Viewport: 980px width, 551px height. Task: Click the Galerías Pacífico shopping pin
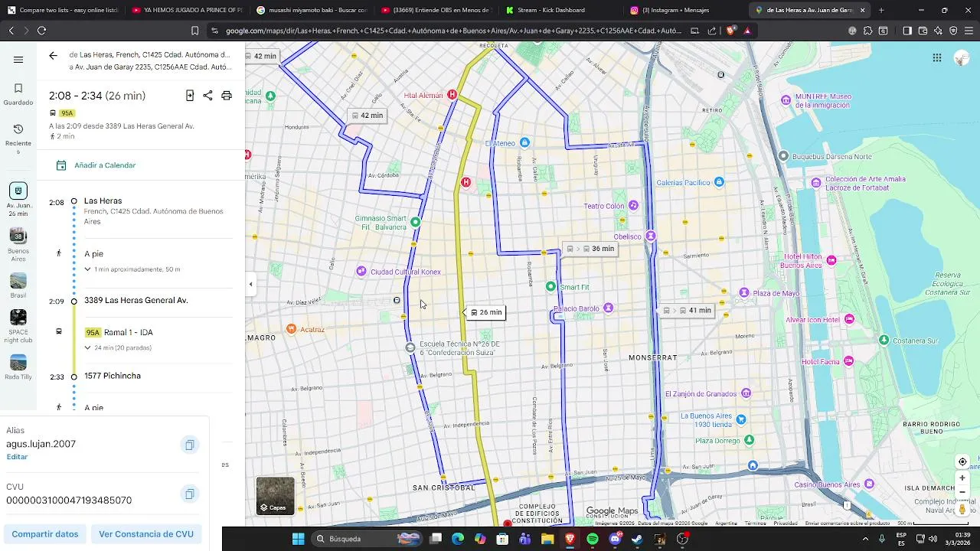click(719, 182)
